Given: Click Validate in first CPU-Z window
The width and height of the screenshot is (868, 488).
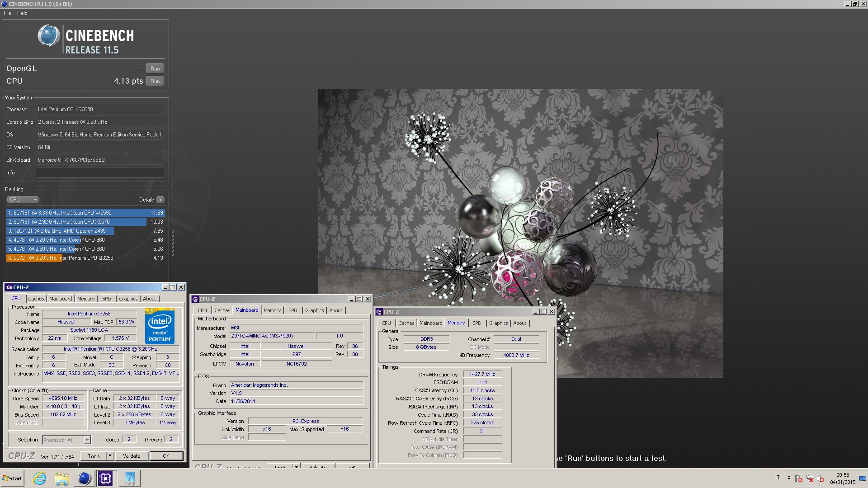Looking at the screenshot, I should 132,456.
